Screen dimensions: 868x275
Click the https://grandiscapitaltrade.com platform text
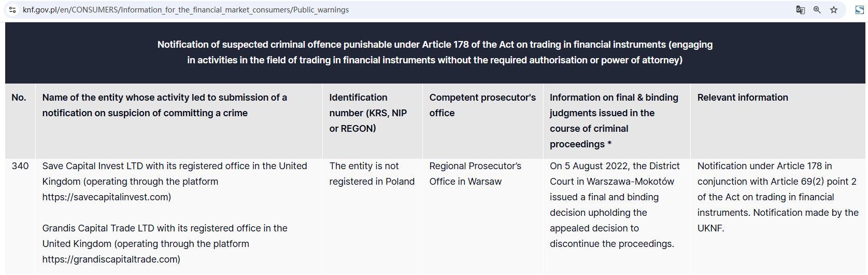point(111,259)
